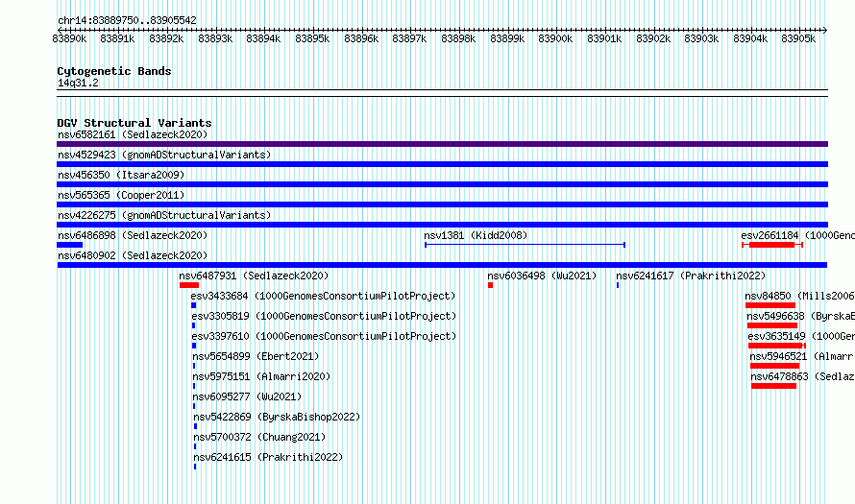This screenshot has height=504, width=855.
Task: Click the 83903k ruler tick label
Action: click(701, 38)
